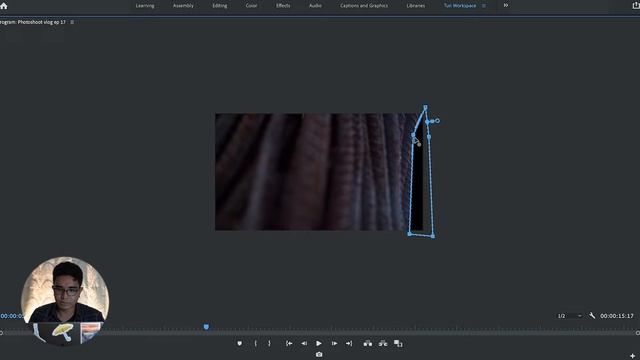640x360 pixels.
Task: Click Go to In point
Action: (289, 344)
